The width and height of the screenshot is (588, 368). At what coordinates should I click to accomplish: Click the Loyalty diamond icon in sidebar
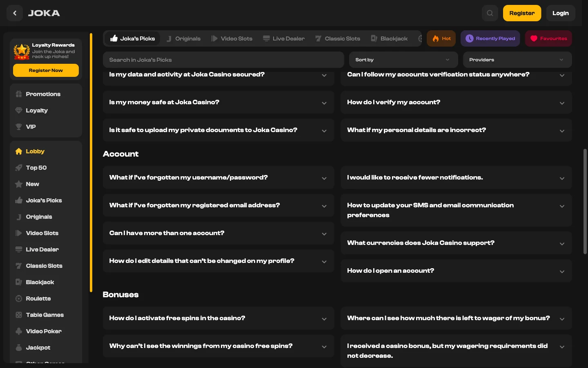click(19, 110)
